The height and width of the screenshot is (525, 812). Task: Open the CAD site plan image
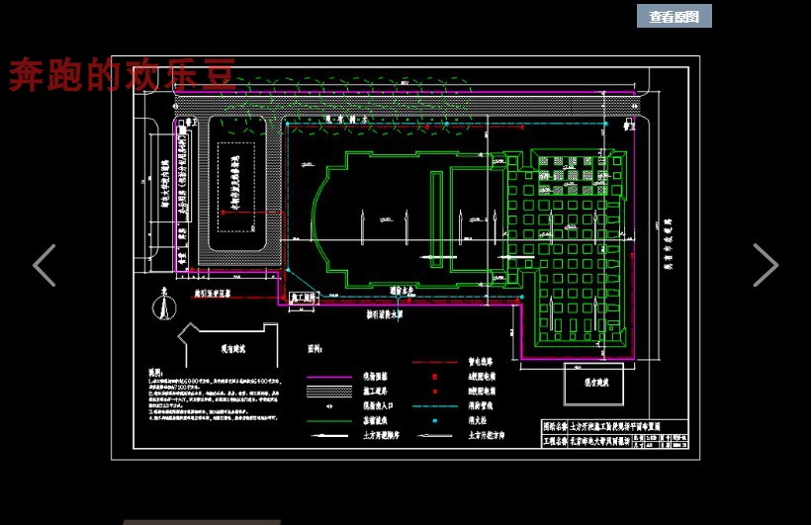pos(406,257)
